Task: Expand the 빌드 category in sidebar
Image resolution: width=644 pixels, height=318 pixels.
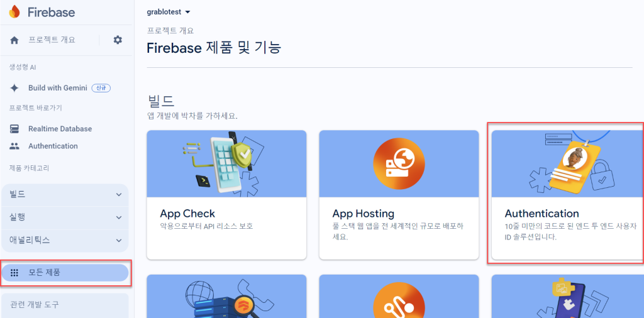Action: pos(65,194)
